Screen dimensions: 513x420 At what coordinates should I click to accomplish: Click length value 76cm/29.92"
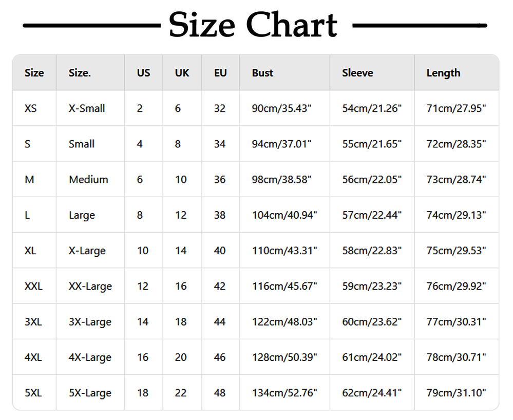point(456,286)
